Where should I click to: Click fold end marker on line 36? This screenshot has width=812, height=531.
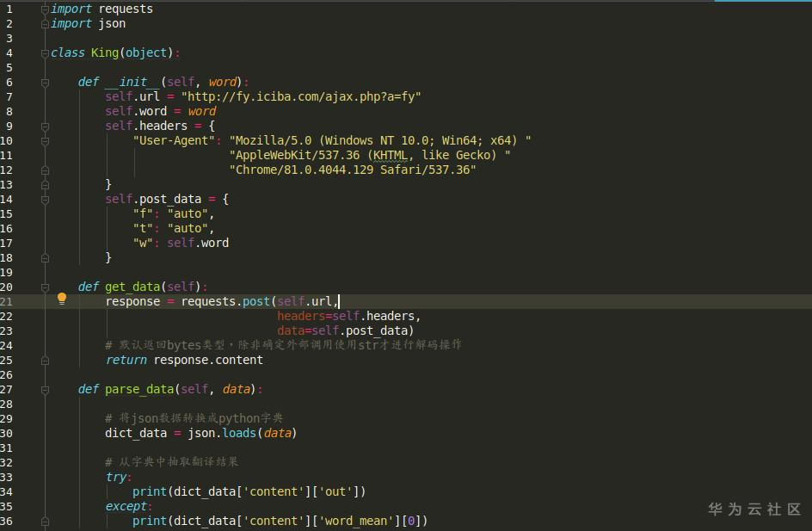[x=45, y=522]
